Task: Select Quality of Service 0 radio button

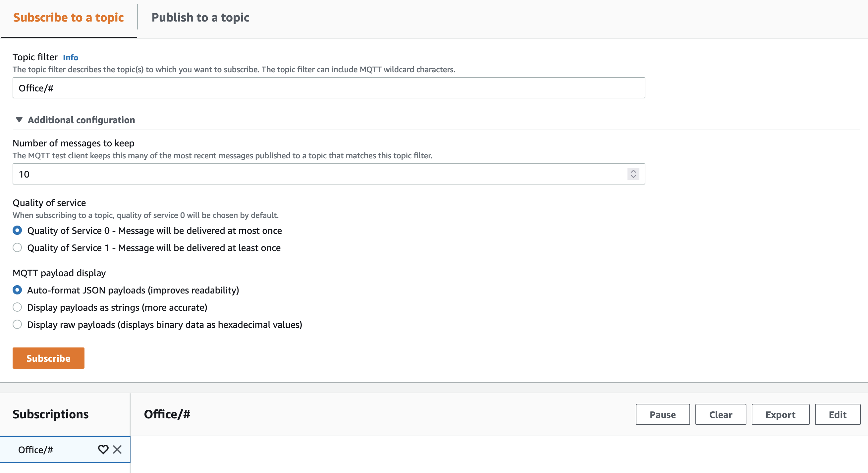Action: [x=17, y=231]
